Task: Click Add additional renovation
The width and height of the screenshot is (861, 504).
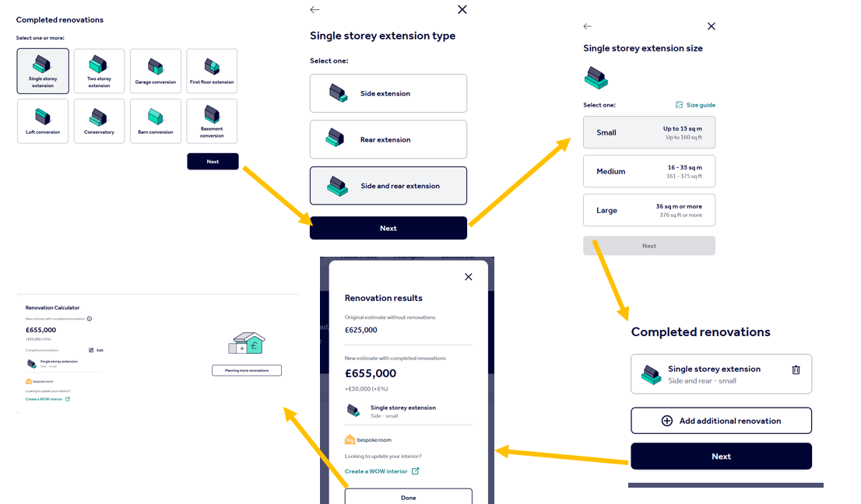Action: (721, 421)
